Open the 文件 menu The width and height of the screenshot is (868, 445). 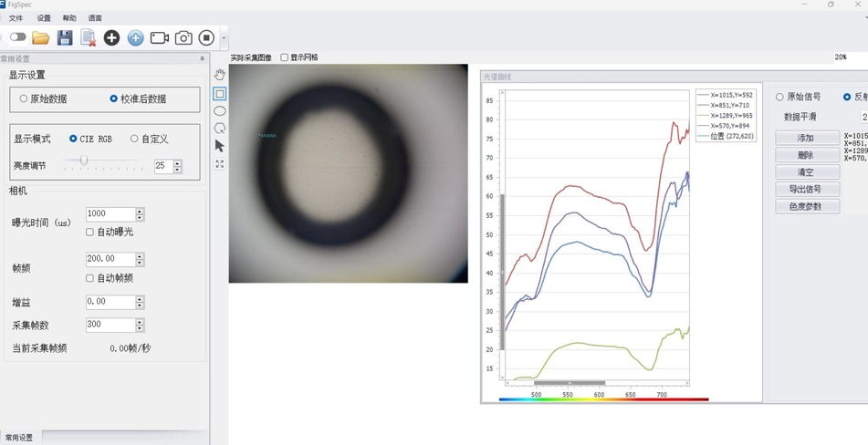coord(16,18)
